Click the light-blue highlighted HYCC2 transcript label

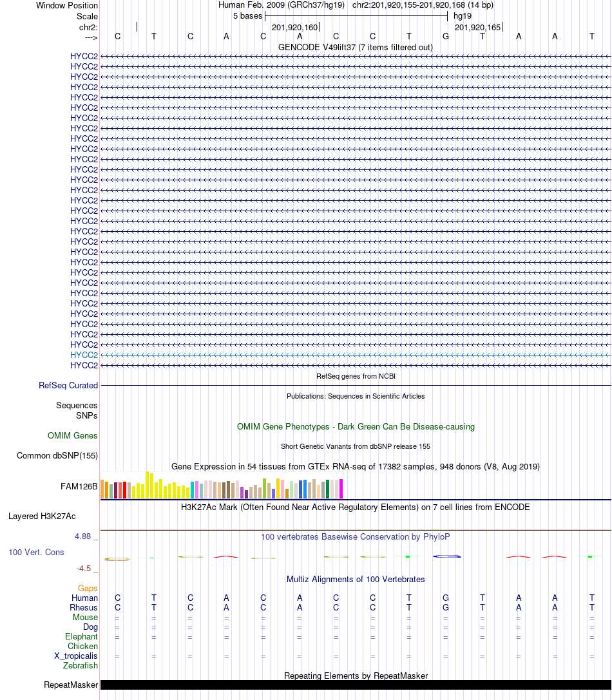click(x=84, y=355)
